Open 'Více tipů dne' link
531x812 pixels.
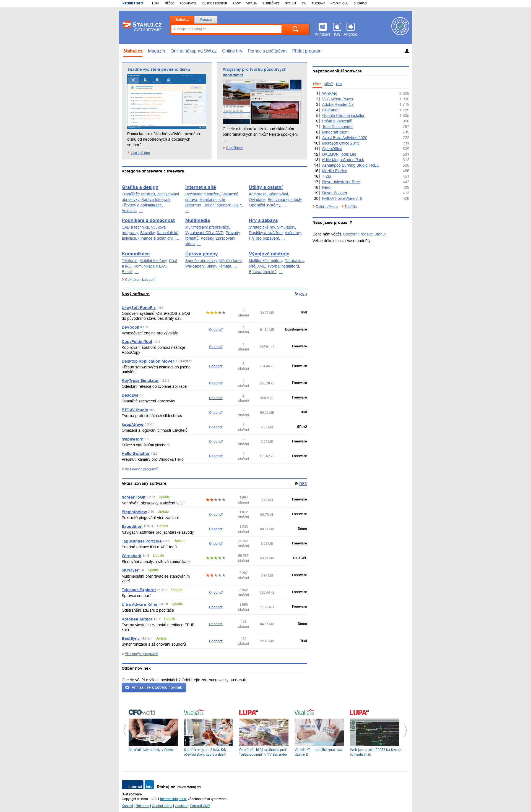coord(140,153)
